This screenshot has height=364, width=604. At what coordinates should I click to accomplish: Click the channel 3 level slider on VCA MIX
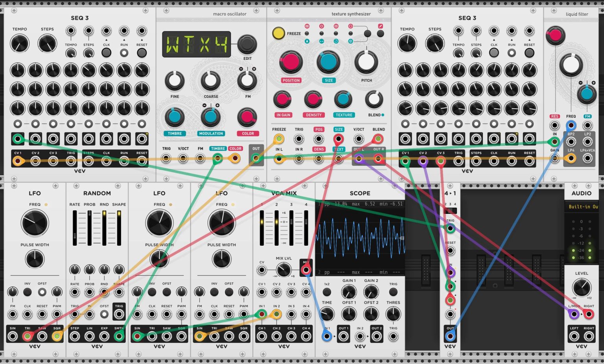tap(291, 228)
